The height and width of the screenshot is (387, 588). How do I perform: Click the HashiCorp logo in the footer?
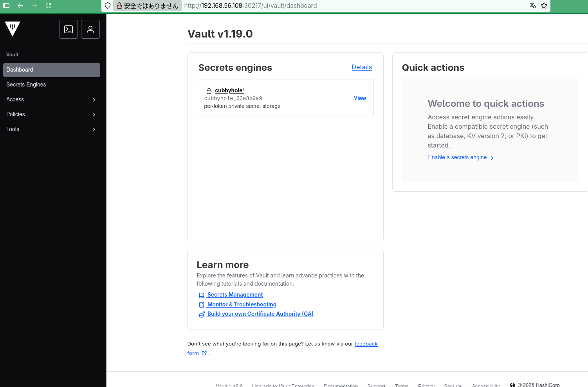pyautogui.click(x=512, y=385)
